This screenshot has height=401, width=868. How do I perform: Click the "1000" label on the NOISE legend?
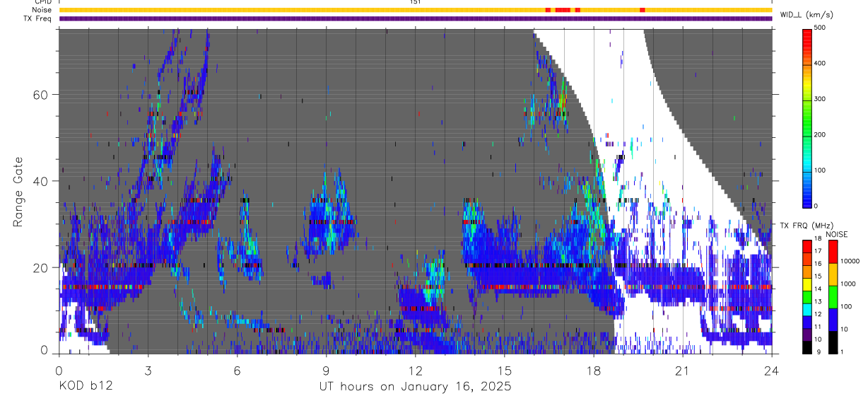pos(849,284)
